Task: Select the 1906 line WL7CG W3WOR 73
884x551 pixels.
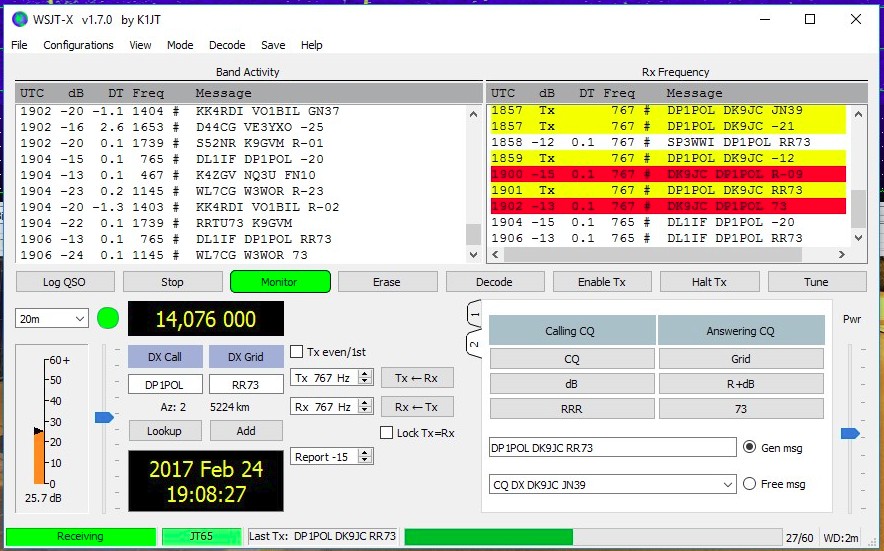Action: (243, 255)
